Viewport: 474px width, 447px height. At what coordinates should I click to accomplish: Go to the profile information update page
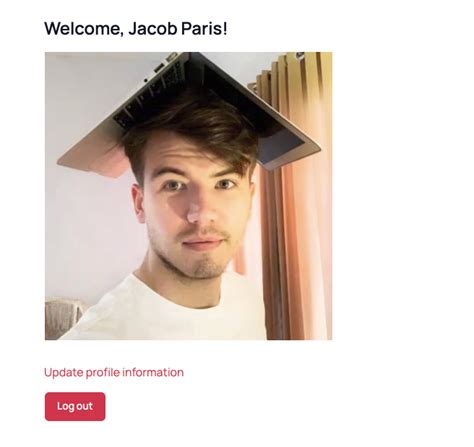pos(114,372)
